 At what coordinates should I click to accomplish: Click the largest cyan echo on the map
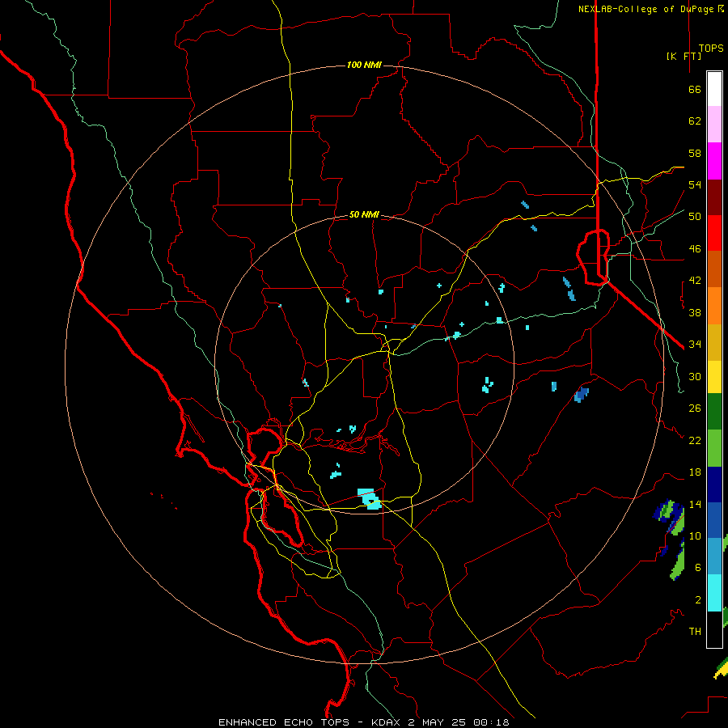click(370, 498)
